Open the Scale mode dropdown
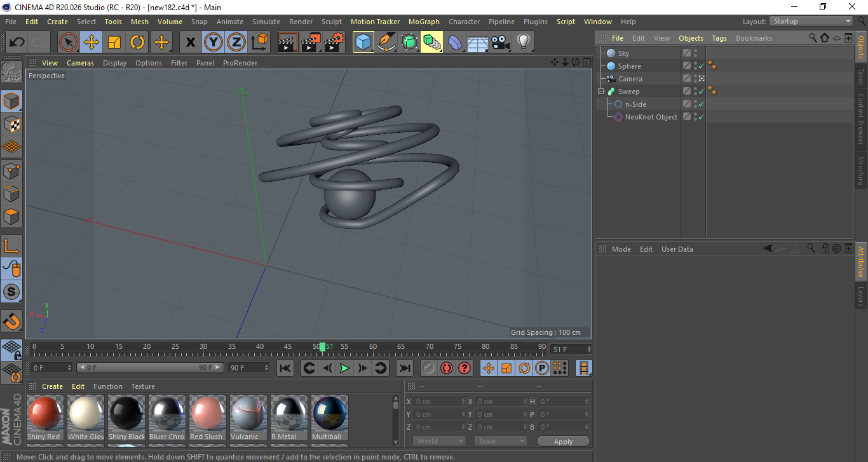The width and height of the screenshot is (868, 462). (500, 441)
